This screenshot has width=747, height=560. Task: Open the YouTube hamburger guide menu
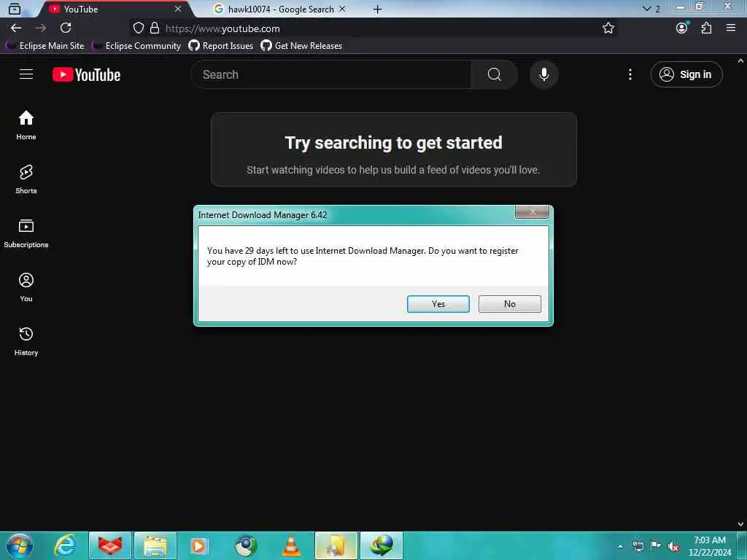coord(26,74)
